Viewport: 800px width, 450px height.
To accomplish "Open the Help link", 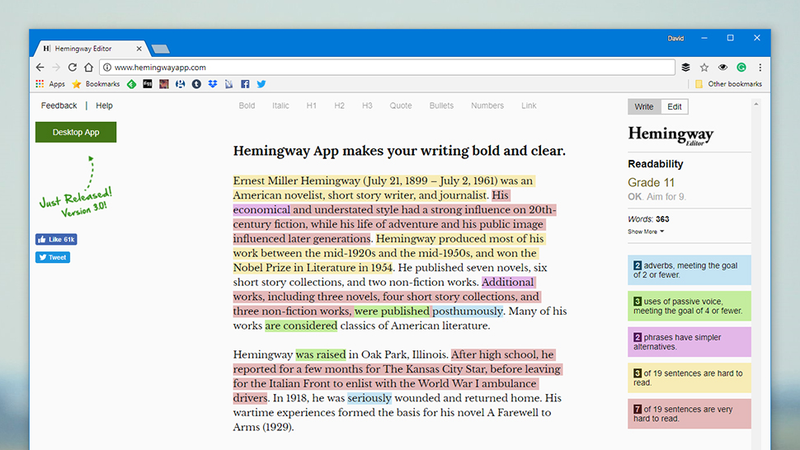I will 104,106.
